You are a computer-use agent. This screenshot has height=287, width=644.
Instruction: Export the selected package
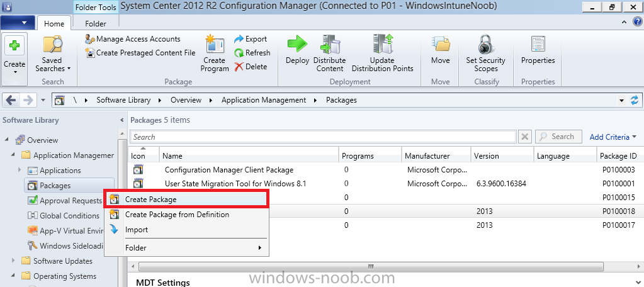(x=251, y=39)
